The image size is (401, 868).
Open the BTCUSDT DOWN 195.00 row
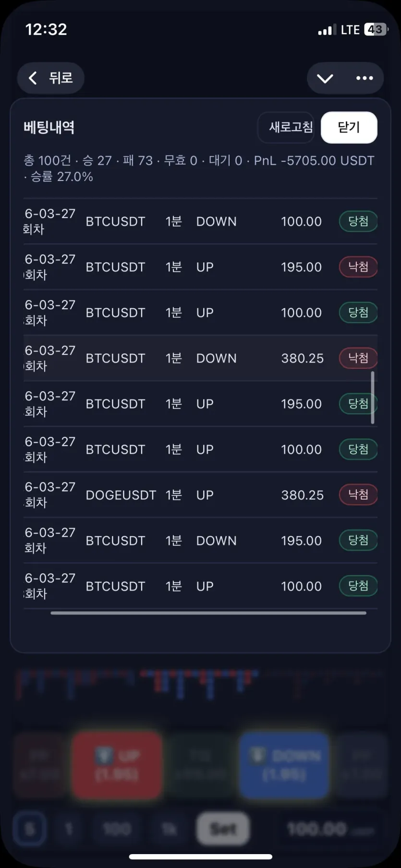pyautogui.click(x=200, y=541)
